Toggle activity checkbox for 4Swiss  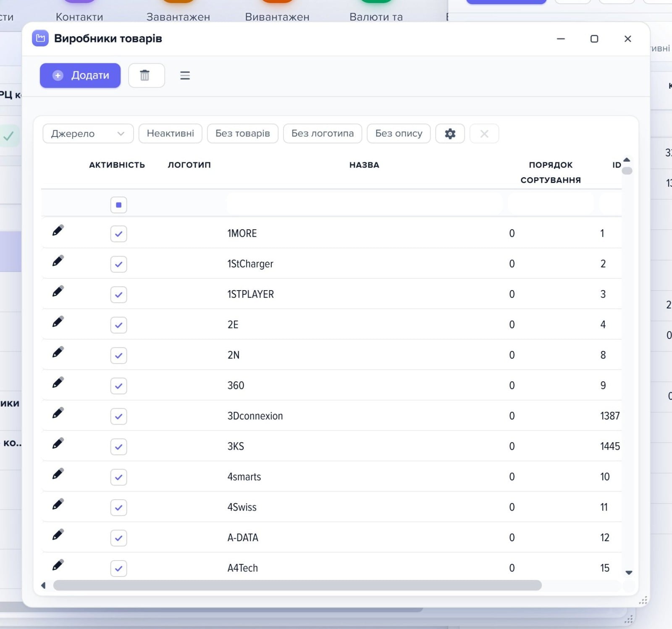pyautogui.click(x=118, y=508)
